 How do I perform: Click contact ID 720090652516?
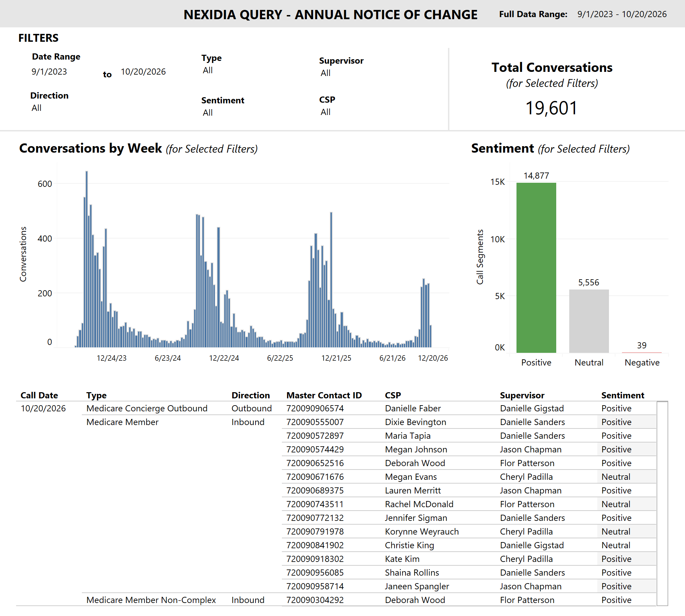pyautogui.click(x=315, y=463)
